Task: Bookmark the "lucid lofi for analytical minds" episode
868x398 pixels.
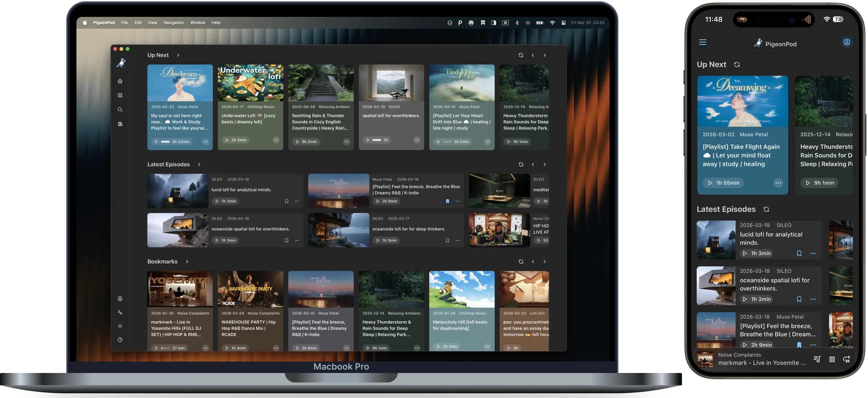Action: coord(287,201)
